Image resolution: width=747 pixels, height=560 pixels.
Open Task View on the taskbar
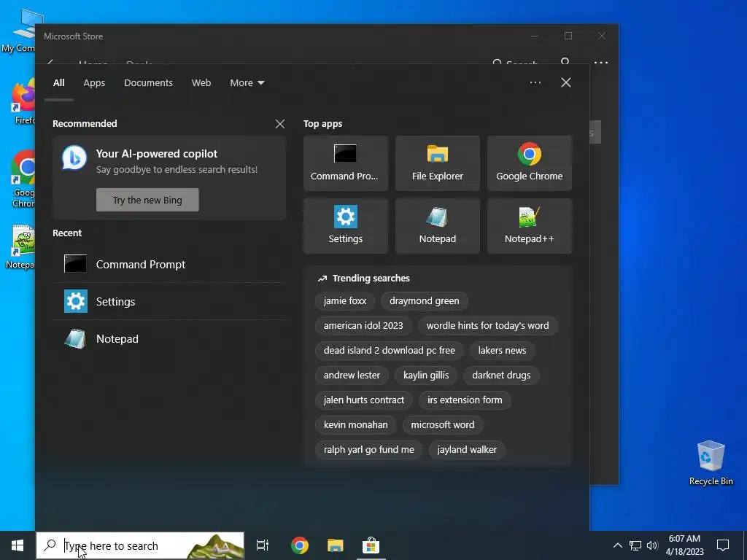click(263, 545)
